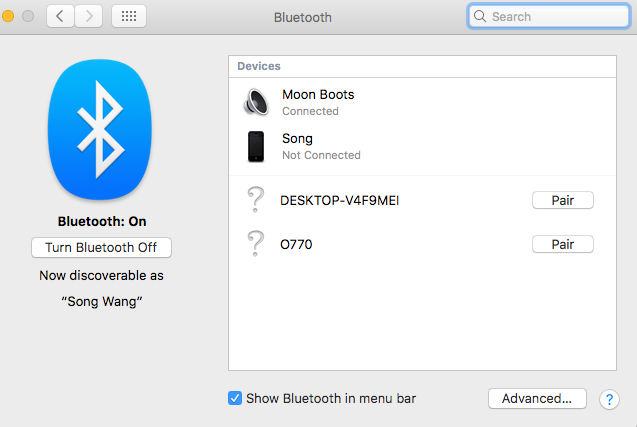Image resolution: width=637 pixels, height=427 pixels.
Task: Click the large Bluetooth logo
Action: (100, 130)
